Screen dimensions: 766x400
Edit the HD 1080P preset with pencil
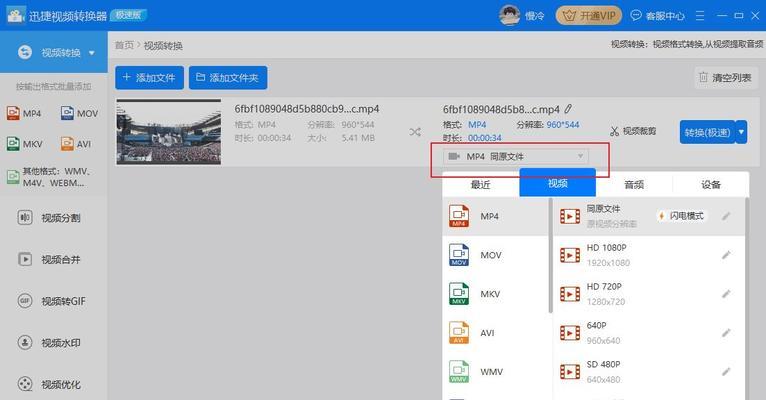(x=726, y=255)
